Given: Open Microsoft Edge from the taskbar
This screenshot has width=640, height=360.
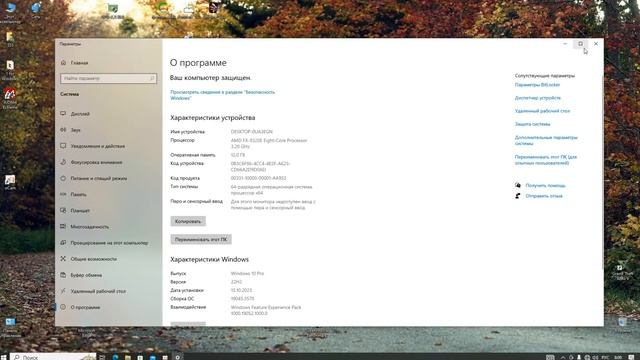Looking at the screenshot, I should [x=115, y=357].
